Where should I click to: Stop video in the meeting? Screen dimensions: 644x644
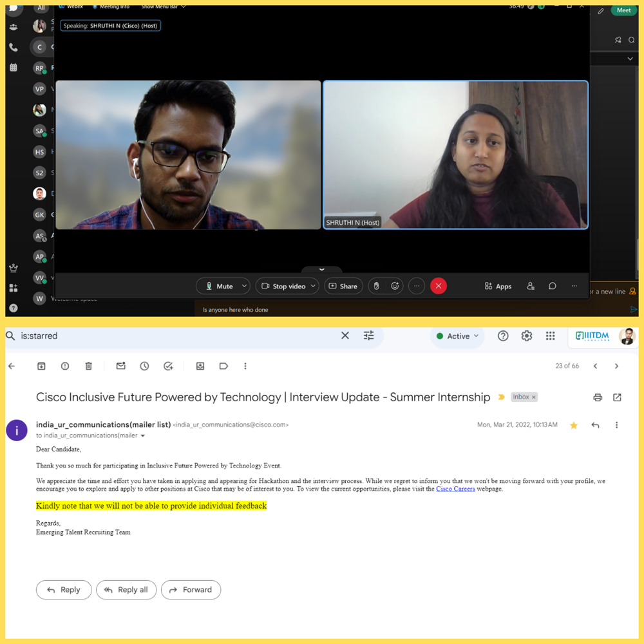(283, 286)
